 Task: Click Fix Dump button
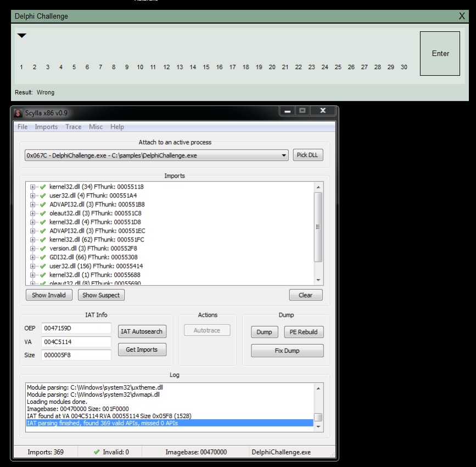click(x=287, y=351)
